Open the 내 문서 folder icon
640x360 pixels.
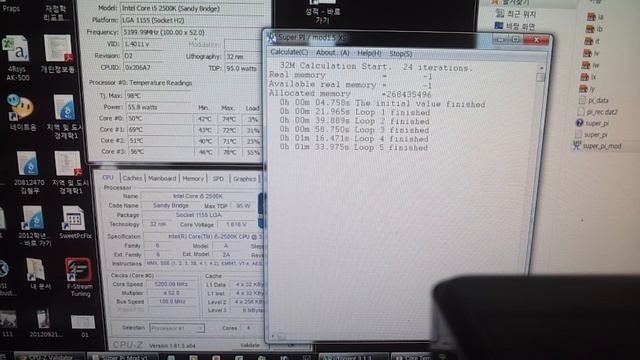38,274
